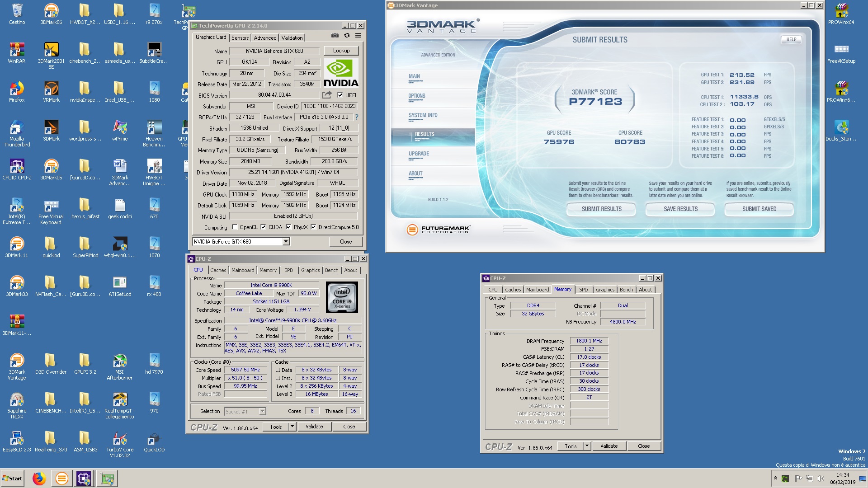Image resolution: width=868 pixels, height=488 pixels.
Task: Switch to the Advanced tab in GPU-Z
Action: pos(265,38)
